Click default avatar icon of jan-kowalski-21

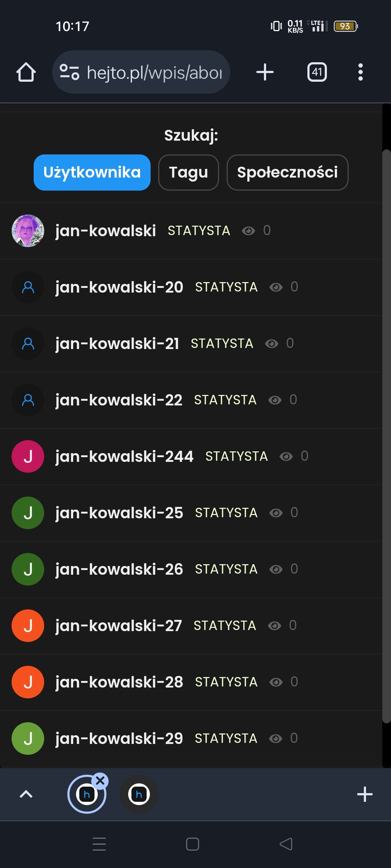click(28, 344)
